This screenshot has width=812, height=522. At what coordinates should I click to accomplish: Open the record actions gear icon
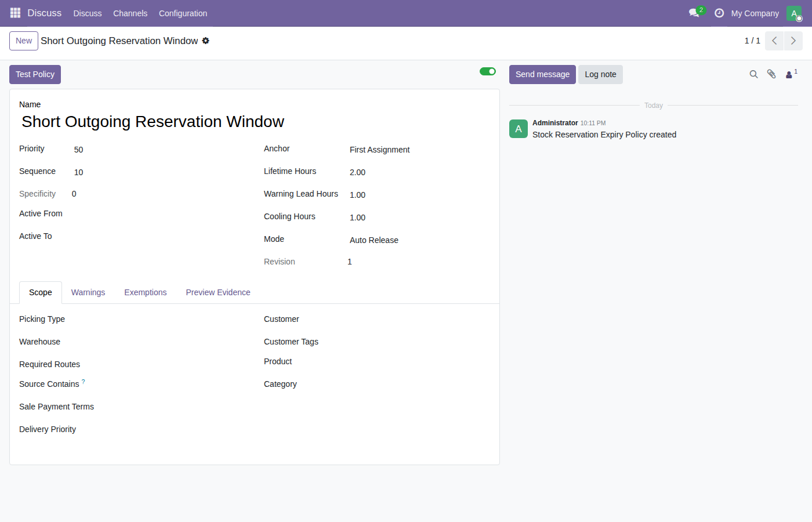(x=205, y=41)
